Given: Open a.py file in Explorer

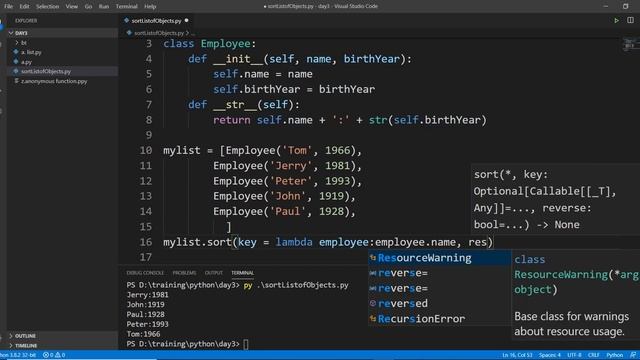Looking at the screenshot, I should (27, 62).
